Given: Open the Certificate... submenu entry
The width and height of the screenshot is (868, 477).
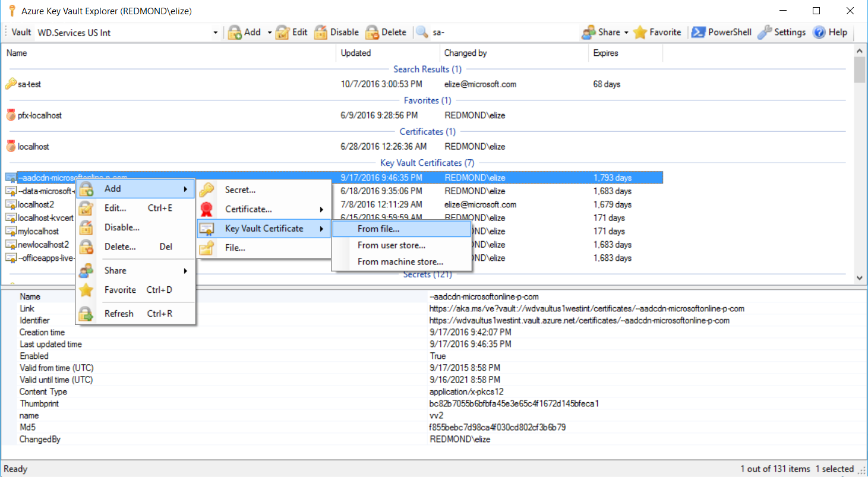Looking at the screenshot, I should coord(264,209).
